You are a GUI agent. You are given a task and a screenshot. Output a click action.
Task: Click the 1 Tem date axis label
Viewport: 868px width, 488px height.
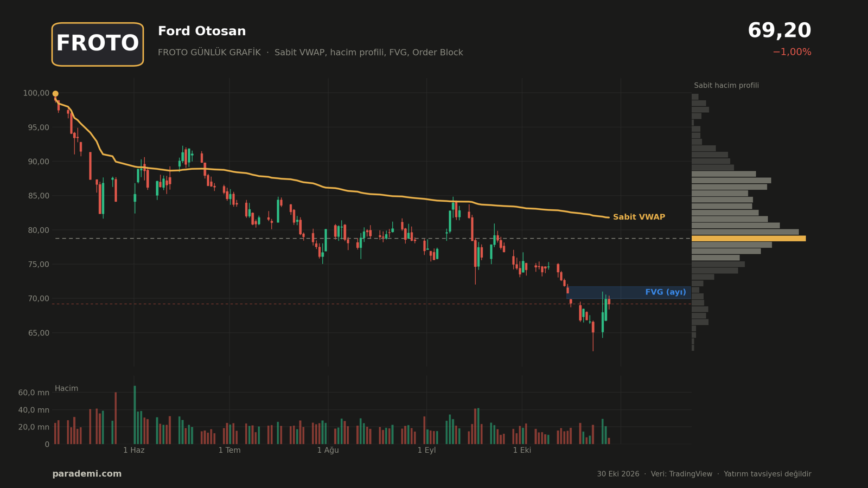tap(229, 450)
